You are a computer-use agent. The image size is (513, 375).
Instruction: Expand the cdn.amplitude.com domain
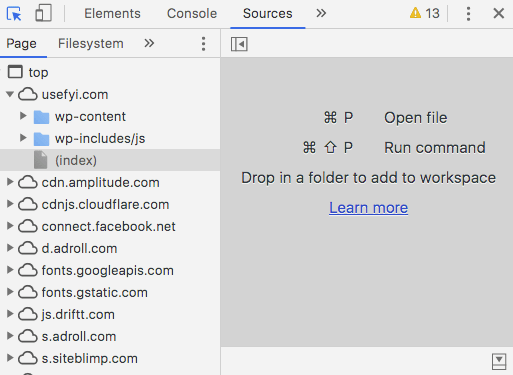point(10,182)
